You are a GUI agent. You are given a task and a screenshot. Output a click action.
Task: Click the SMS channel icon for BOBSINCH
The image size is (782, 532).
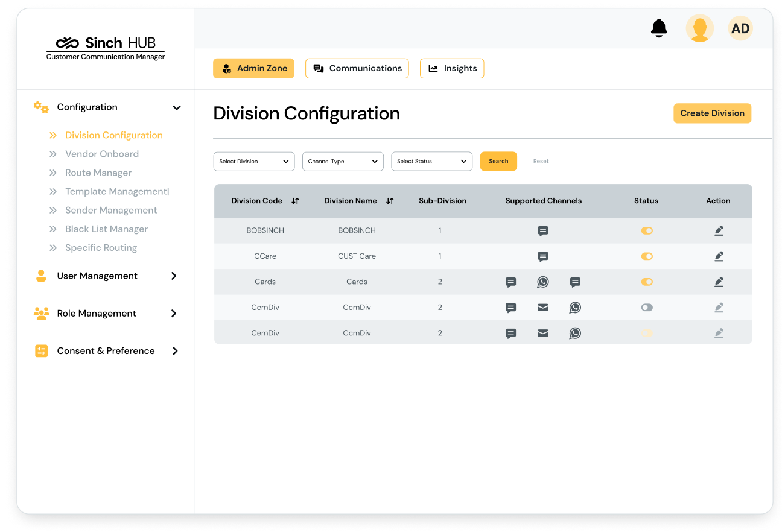(x=543, y=230)
